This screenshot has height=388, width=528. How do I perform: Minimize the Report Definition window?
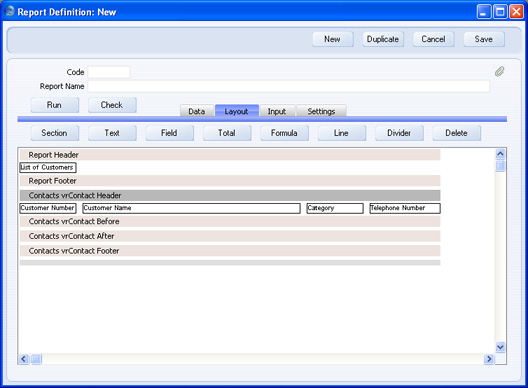tap(484, 12)
